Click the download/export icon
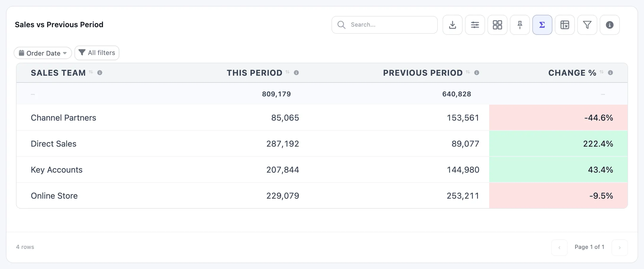The width and height of the screenshot is (644, 269). [x=452, y=25]
